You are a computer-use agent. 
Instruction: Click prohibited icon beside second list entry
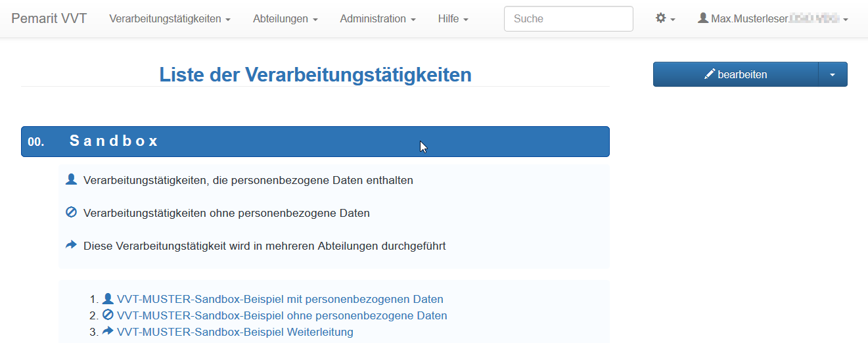tap(108, 315)
